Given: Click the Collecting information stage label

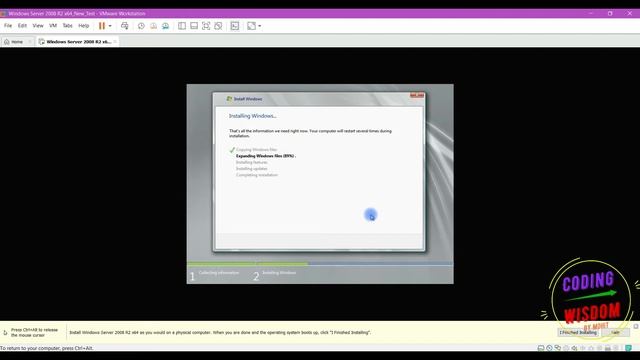Looking at the screenshot, I should pos(219,273).
